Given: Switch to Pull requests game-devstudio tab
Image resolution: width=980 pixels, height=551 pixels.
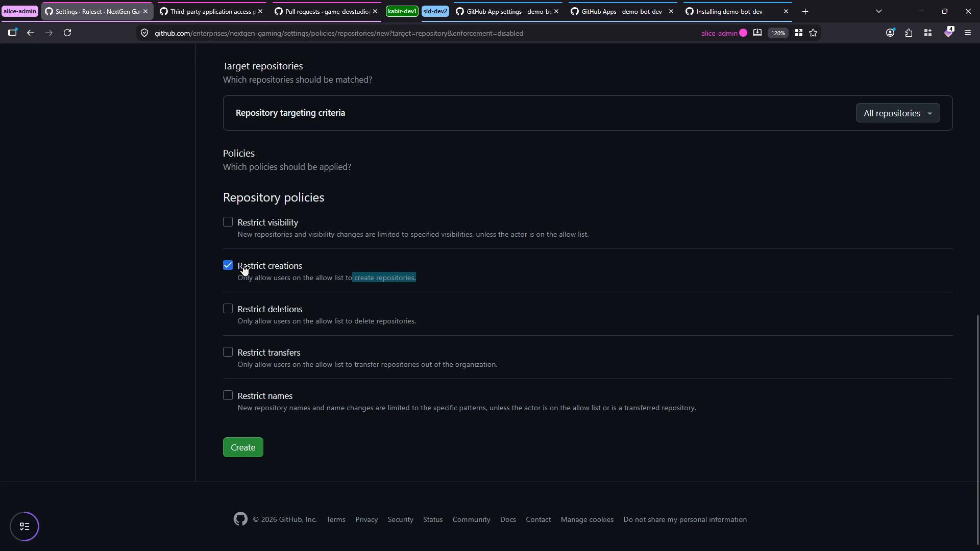Looking at the screenshot, I should pyautogui.click(x=326, y=11).
